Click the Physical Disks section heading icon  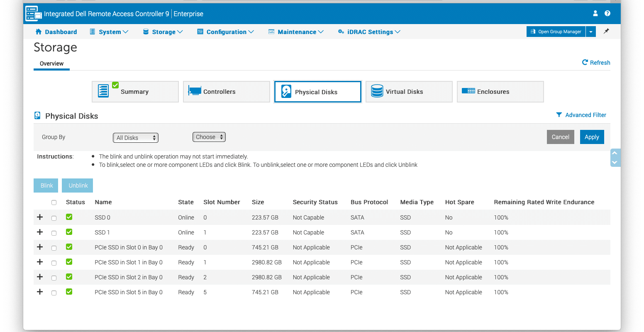click(37, 115)
